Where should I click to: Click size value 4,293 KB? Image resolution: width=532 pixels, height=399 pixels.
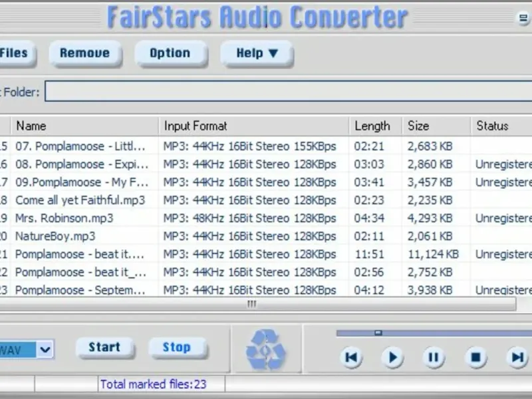(430, 218)
